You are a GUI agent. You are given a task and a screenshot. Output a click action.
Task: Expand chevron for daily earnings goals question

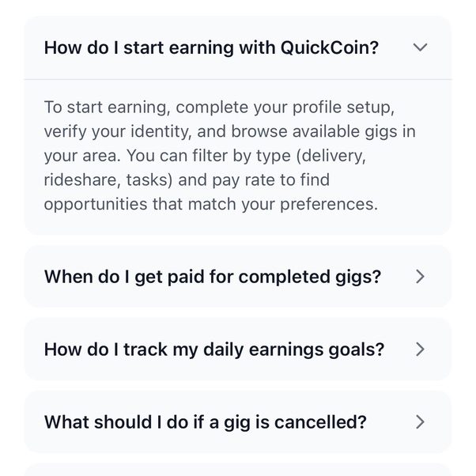(x=421, y=349)
